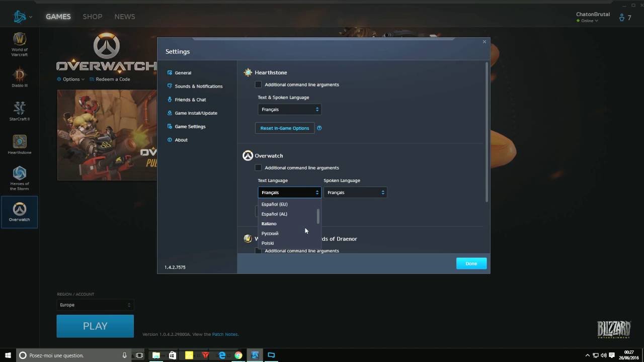Click the Done button
Viewport: 644px width, 362px height.
click(471, 263)
